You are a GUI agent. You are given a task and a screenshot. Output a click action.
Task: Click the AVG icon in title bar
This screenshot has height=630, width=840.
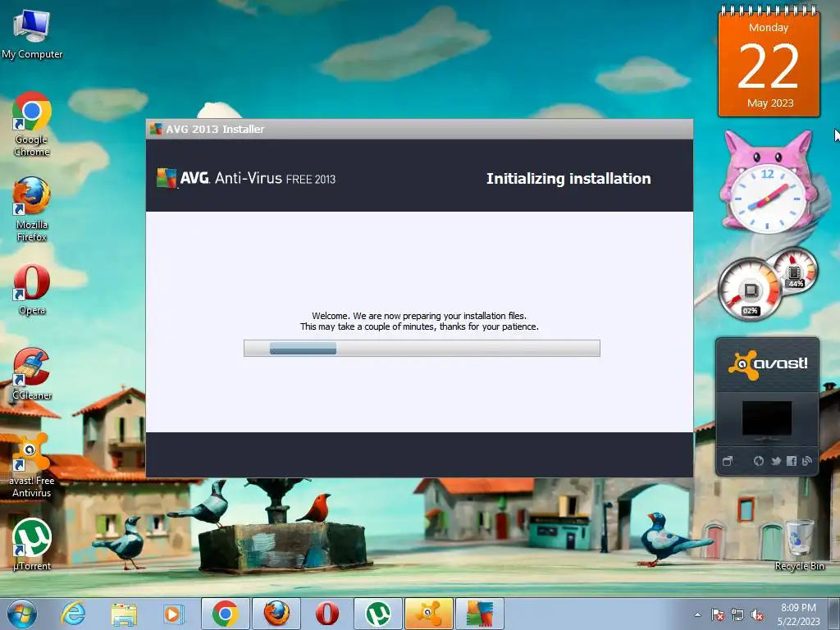[x=156, y=129]
